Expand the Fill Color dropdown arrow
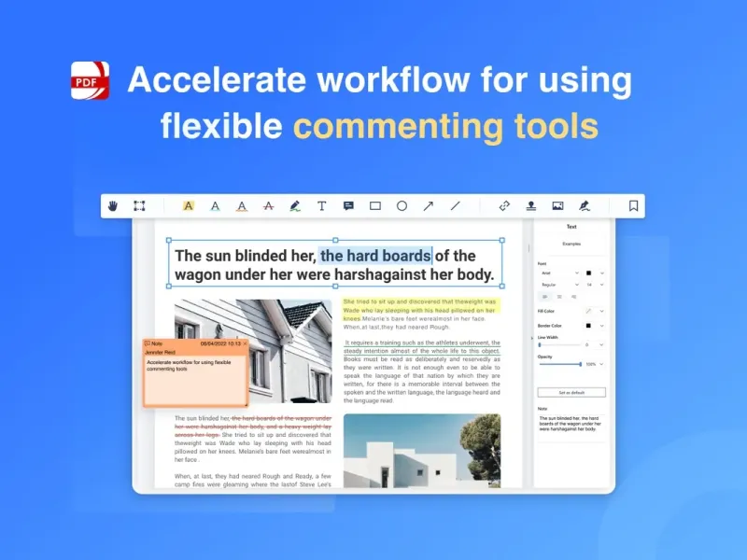The height and width of the screenshot is (560, 747). click(x=601, y=311)
